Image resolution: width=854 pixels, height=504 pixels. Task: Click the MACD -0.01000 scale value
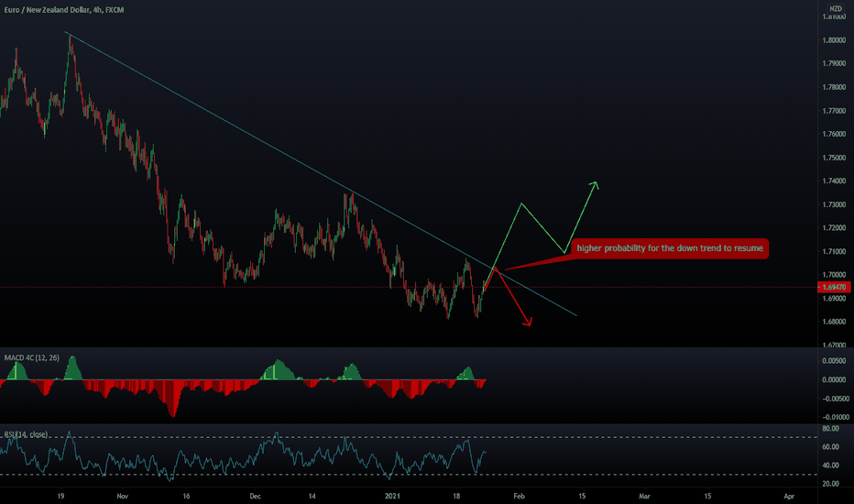(x=835, y=417)
